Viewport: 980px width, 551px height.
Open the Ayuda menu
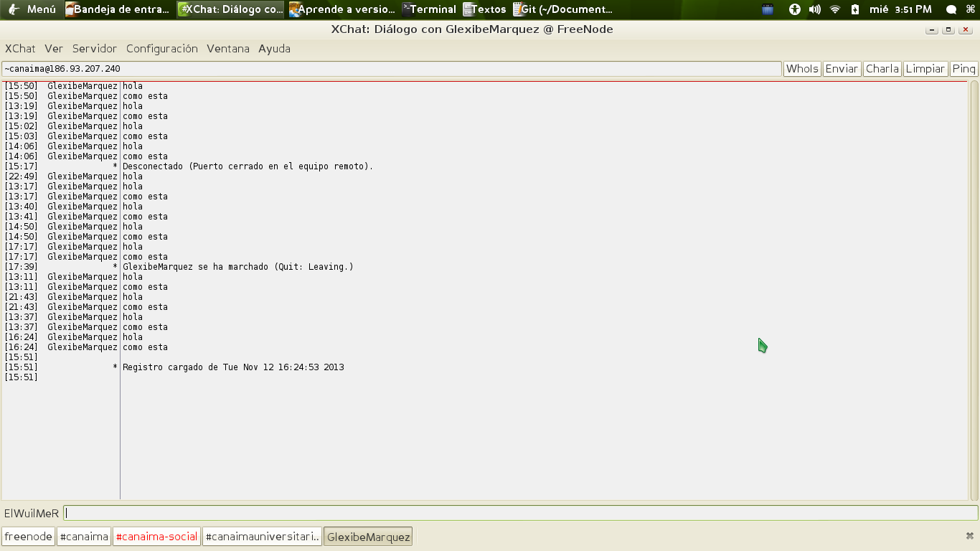tap(275, 49)
